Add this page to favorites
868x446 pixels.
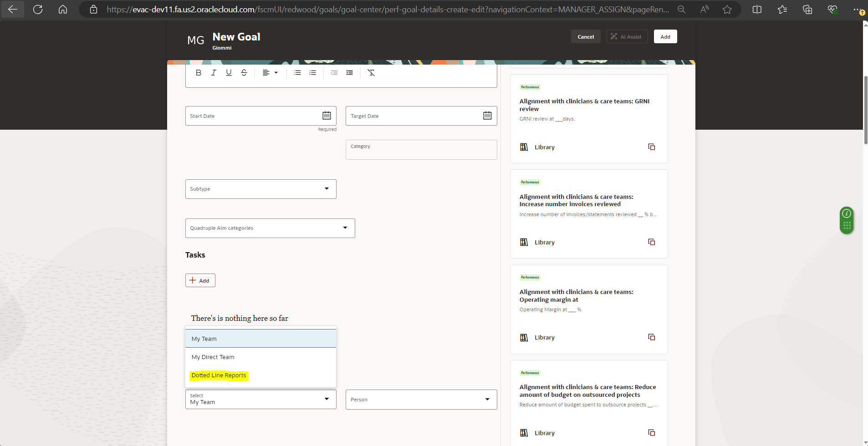point(727,9)
